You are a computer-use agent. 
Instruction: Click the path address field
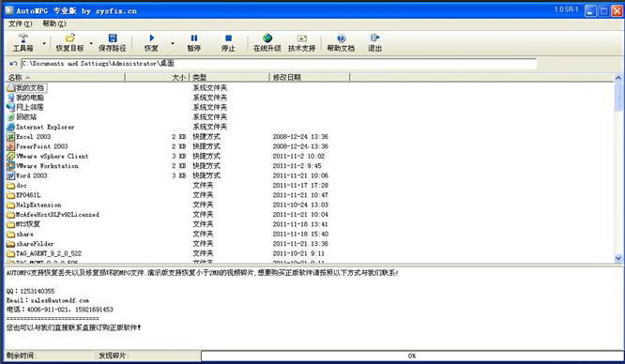pos(279,64)
